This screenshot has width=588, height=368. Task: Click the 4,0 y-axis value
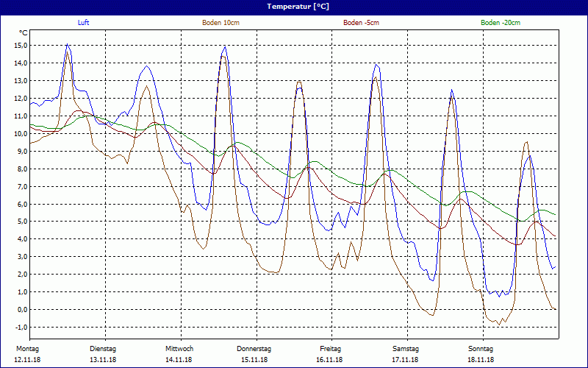tap(22, 239)
